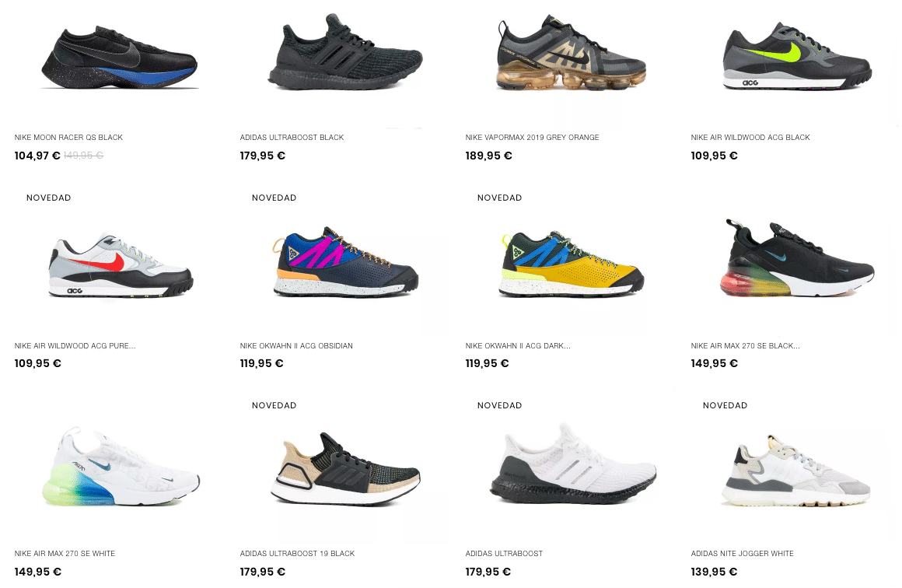Follow the NIKE VAPORMAX 2019 GREY ORANGE link
Image resolution: width=902 pixels, height=588 pixels.
pos(532,138)
